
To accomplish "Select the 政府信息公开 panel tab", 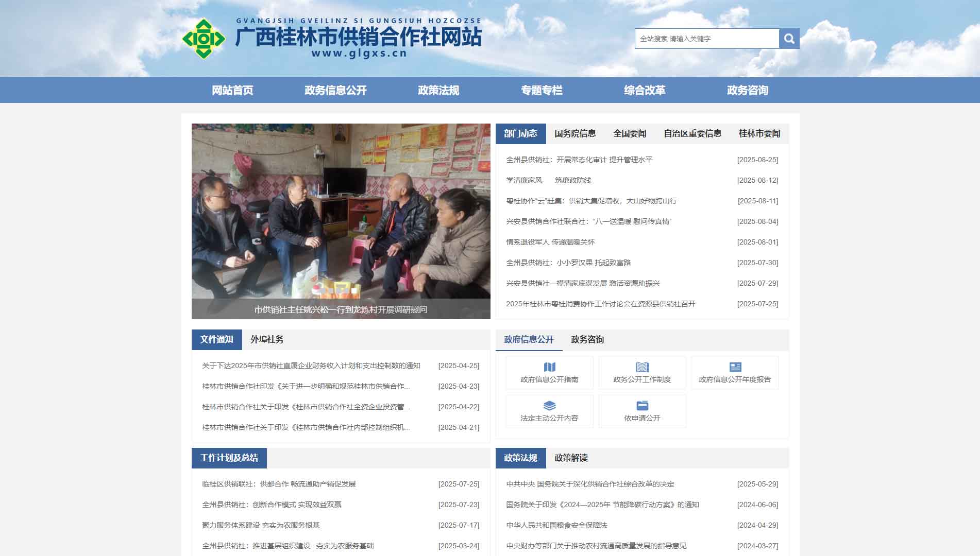I will coord(529,340).
